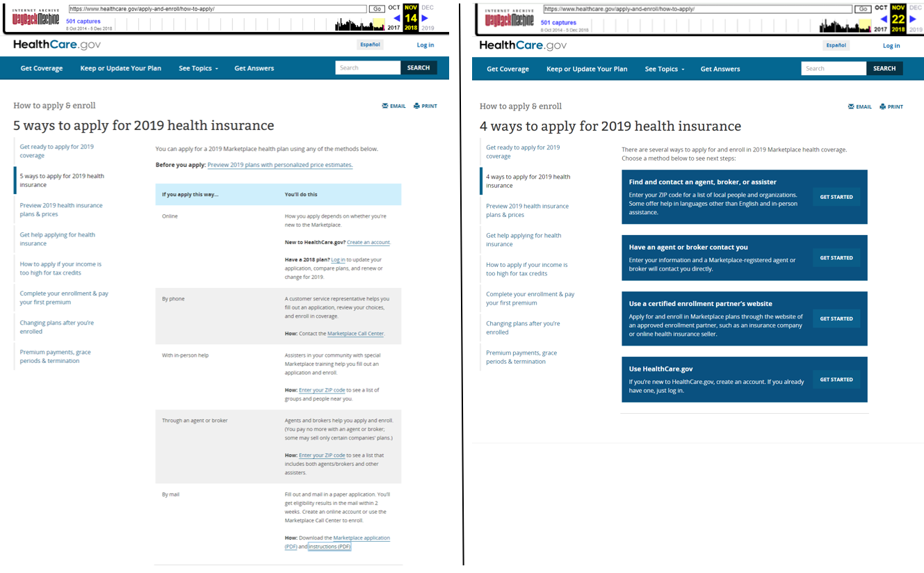Click the search field on the left page
924x573 pixels.
click(367, 68)
